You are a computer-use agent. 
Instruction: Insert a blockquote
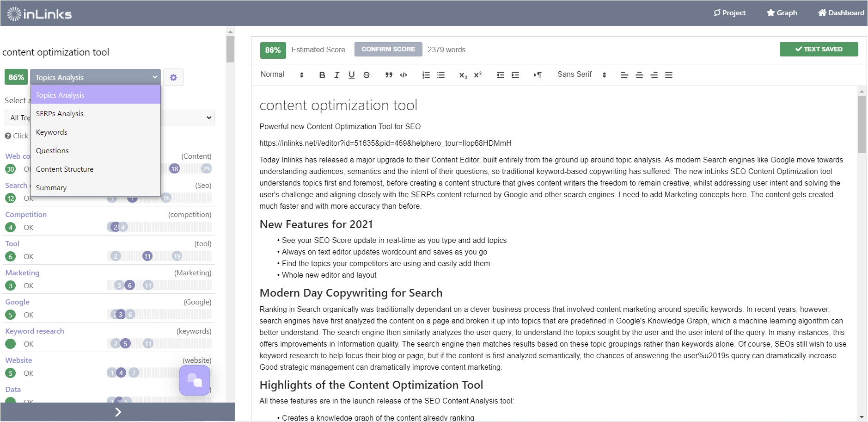[x=389, y=75]
